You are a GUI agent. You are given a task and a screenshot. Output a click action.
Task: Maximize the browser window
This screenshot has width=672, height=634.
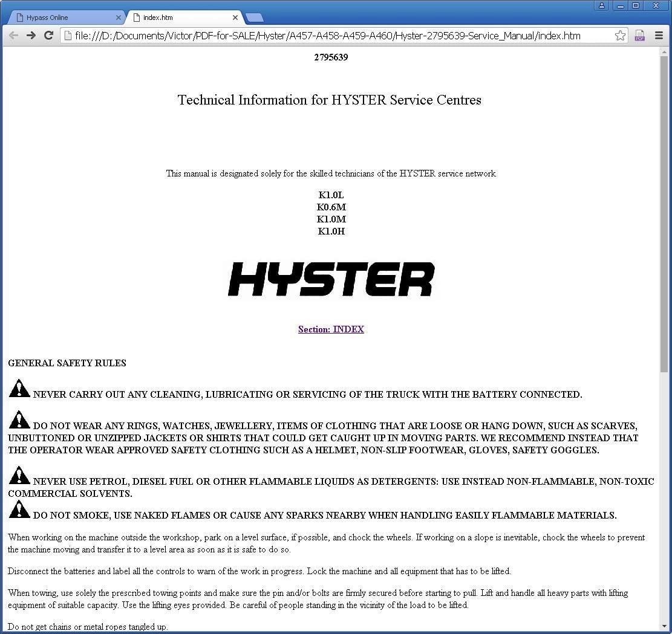[636, 5]
